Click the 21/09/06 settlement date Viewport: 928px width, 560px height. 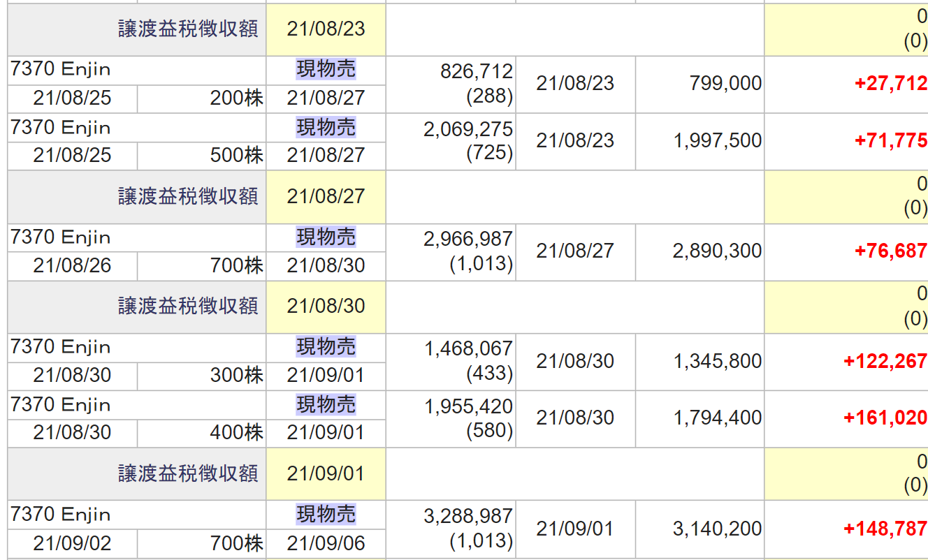point(326,544)
